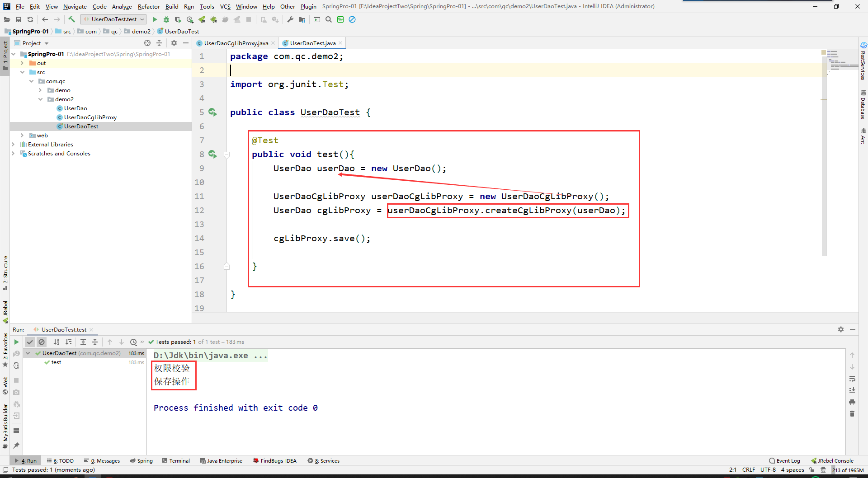Open Event Log from the status bar
868x478 pixels.
(x=784, y=461)
